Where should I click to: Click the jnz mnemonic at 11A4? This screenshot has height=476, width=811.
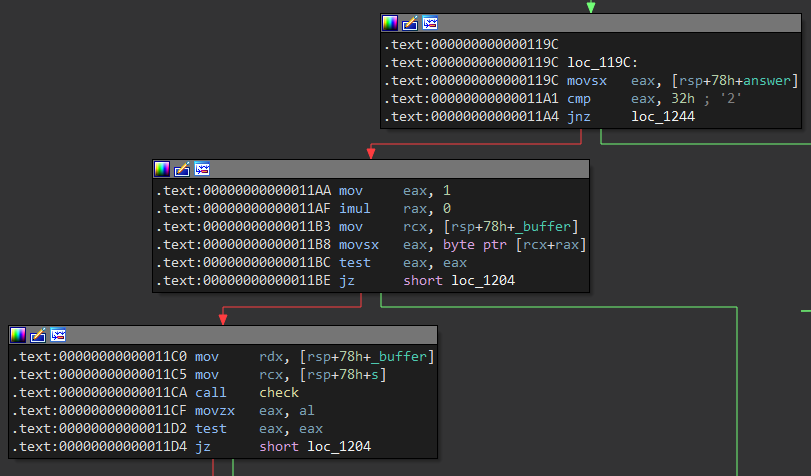[x=578, y=117]
